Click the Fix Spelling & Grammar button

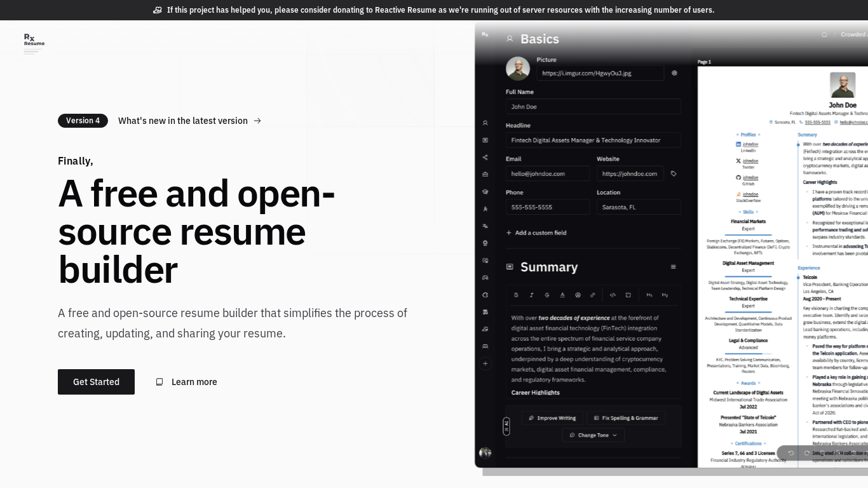[626, 418]
